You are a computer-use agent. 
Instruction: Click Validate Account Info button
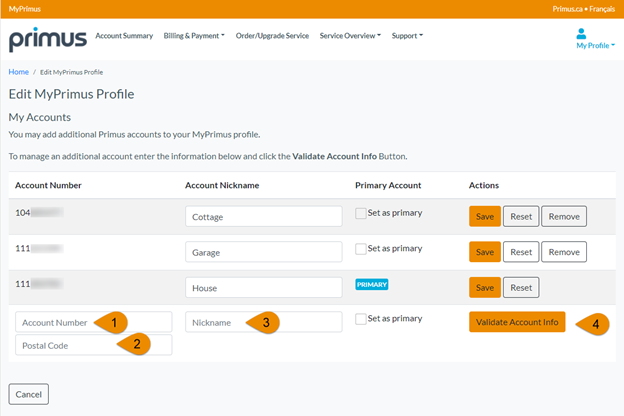[517, 322]
